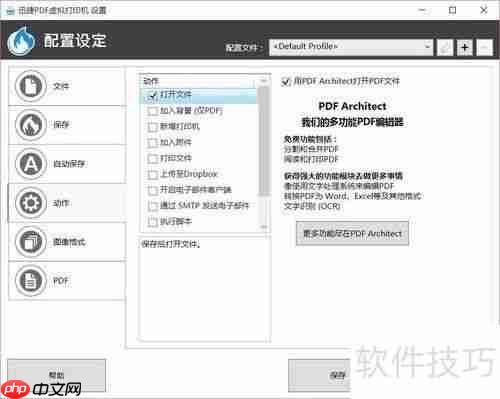500x399 pixels.
Task: Open the Default Profile dropdown
Action: 351,47
